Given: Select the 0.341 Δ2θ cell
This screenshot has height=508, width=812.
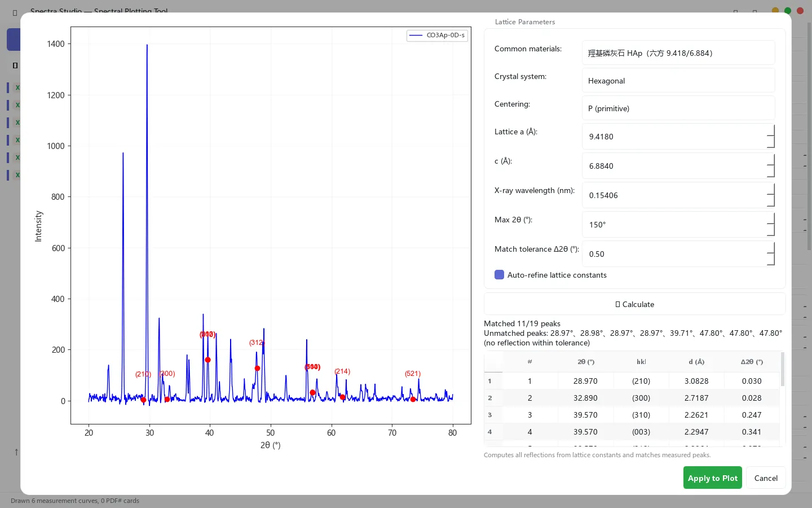Looking at the screenshot, I should click(x=752, y=432).
